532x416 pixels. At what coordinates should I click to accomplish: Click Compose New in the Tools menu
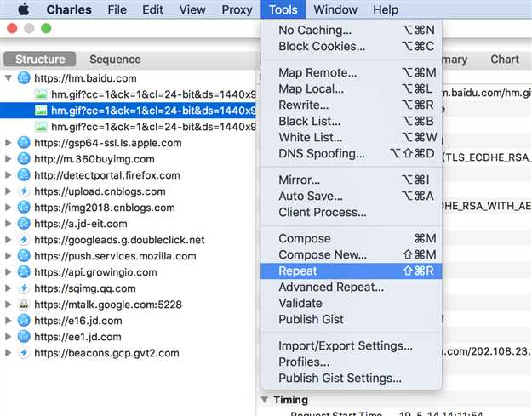tap(352, 254)
